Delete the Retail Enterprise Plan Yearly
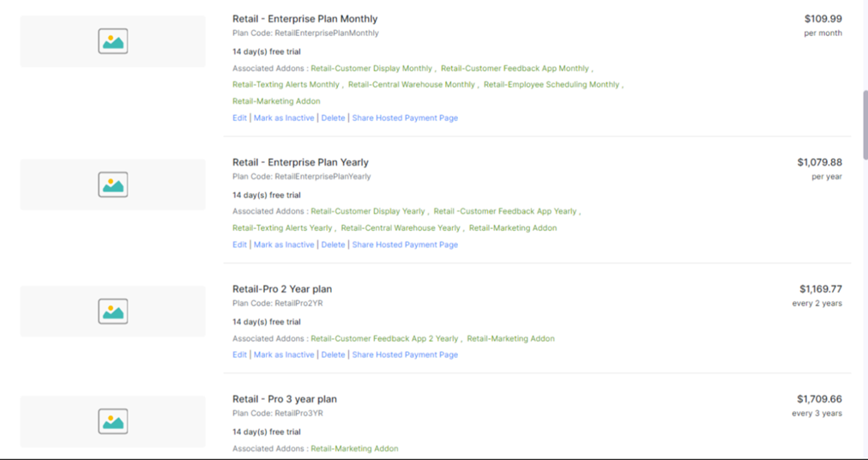Screen dimensions: 868x460 pyautogui.click(x=333, y=245)
